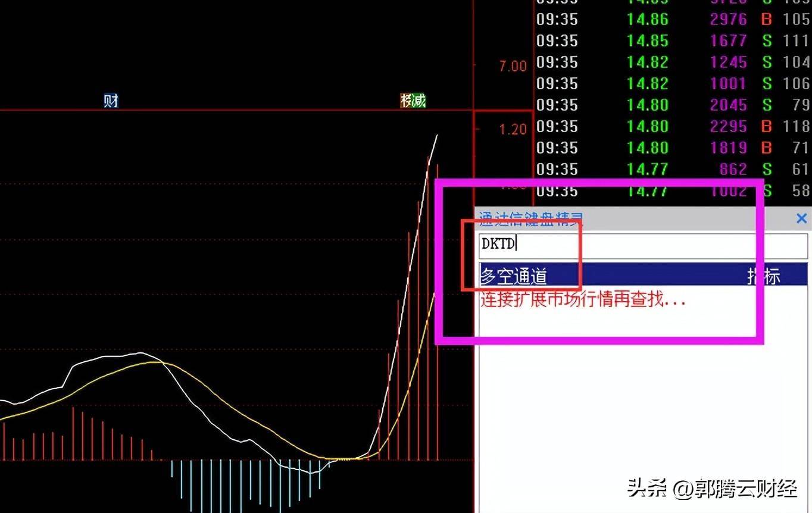Click 连接扩展市场行情再查找 link

tap(583, 299)
